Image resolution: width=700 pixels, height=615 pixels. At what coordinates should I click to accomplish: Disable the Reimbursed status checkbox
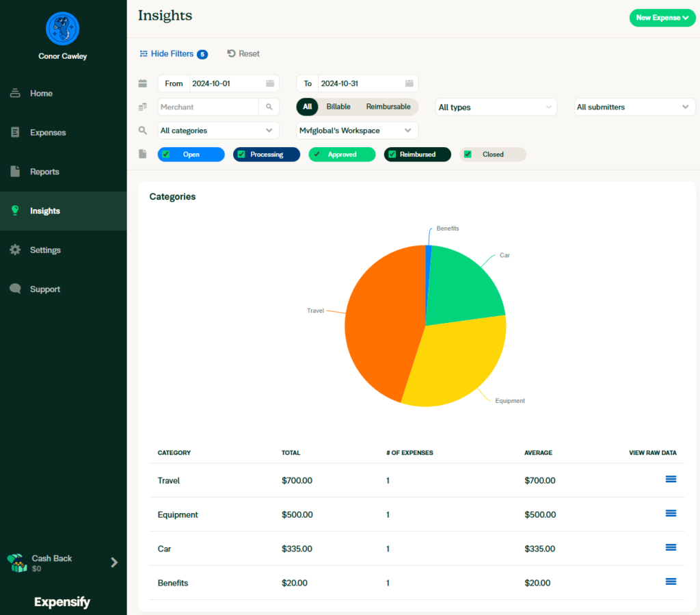click(392, 154)
